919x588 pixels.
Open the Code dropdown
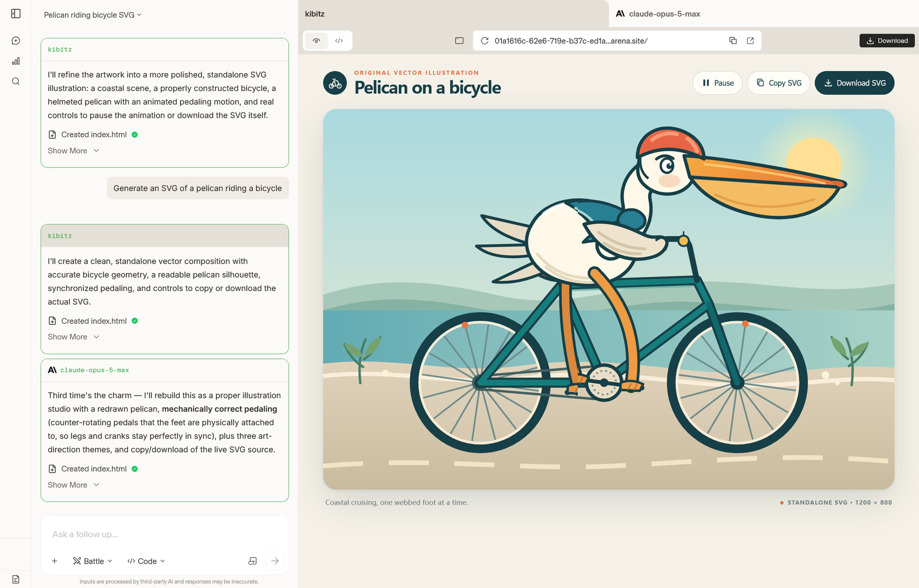pyautogui.click(x=146, y=561)
